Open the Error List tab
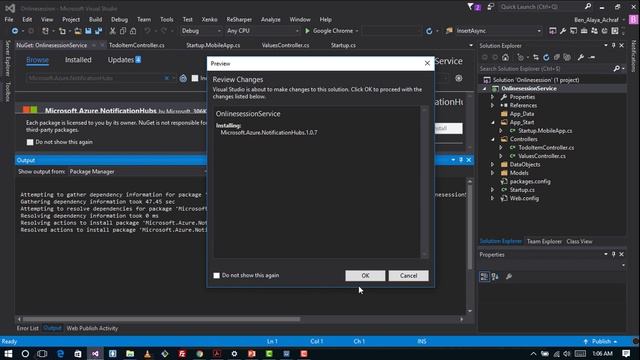640x360 pixels. pyautogui.click(x=27, y=328)
